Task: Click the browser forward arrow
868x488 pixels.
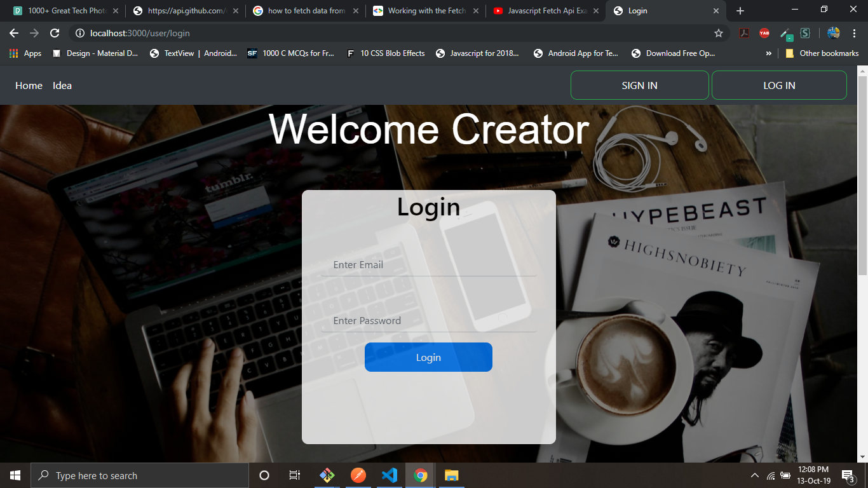Action: coord(34,33)
